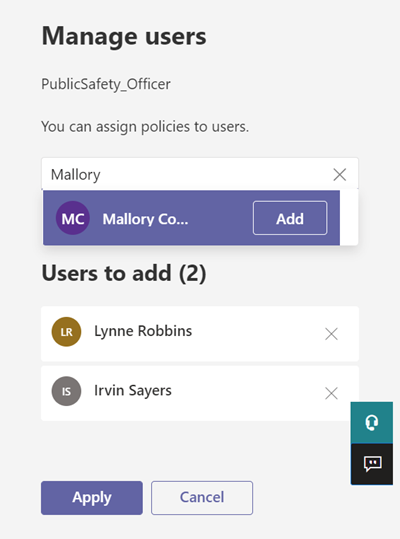400x539 pixels.
Task: Open the headset help support button
Action: [371, 422]
